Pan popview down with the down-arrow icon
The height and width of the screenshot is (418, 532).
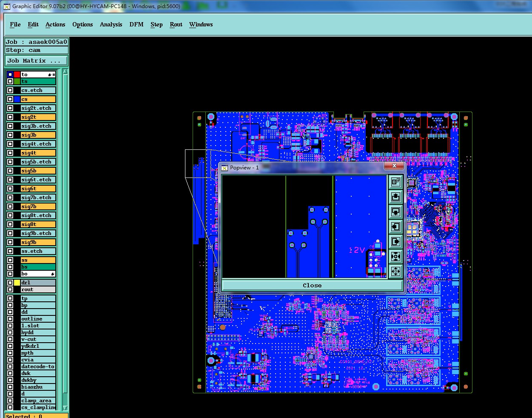(x=395, y=212)
